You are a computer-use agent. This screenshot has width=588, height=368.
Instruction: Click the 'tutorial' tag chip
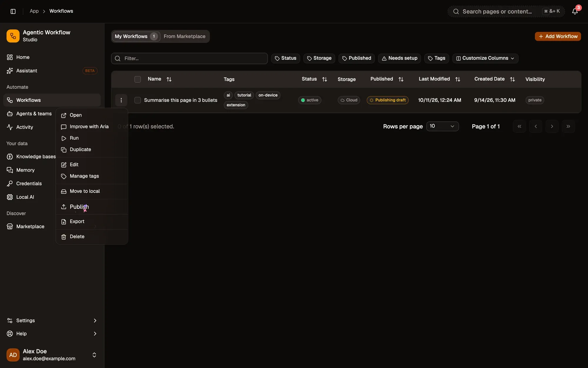point(244,95)
